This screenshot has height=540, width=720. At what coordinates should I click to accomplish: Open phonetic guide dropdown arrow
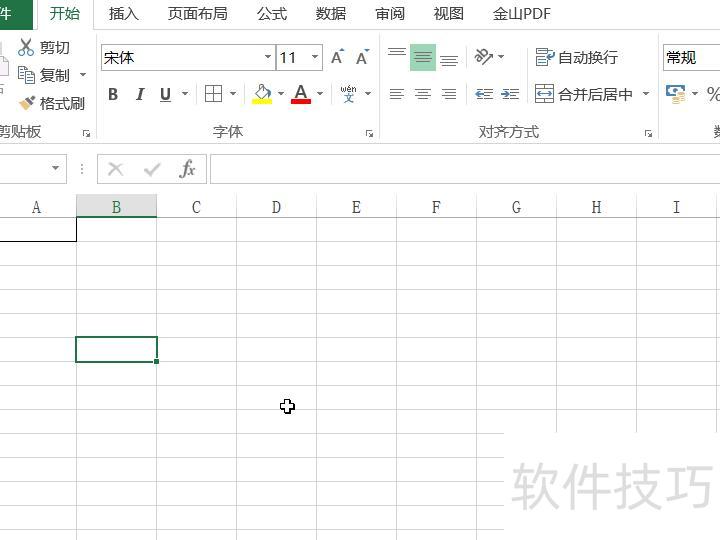tap(368, 94)
